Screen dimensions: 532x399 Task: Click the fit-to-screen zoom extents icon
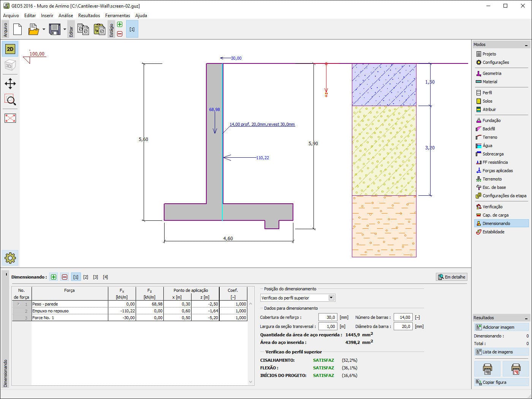point(10,118)
